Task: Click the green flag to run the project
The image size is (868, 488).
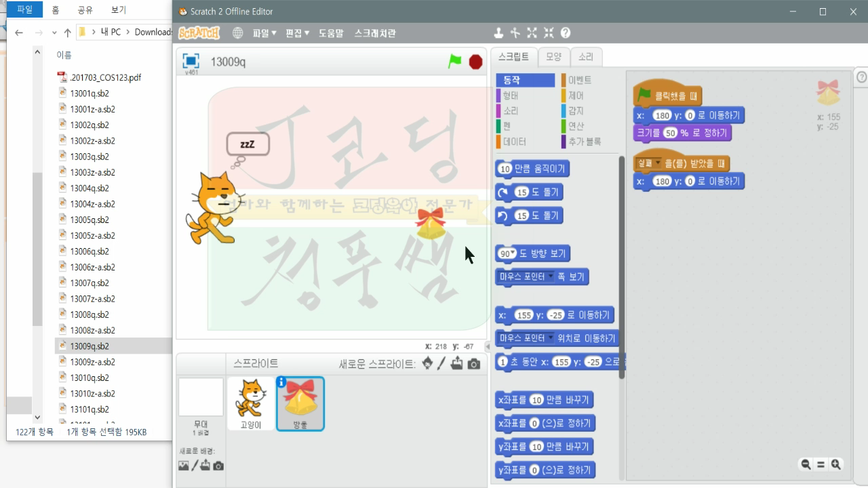Action: pyautogui.click(x=454, y=60)
